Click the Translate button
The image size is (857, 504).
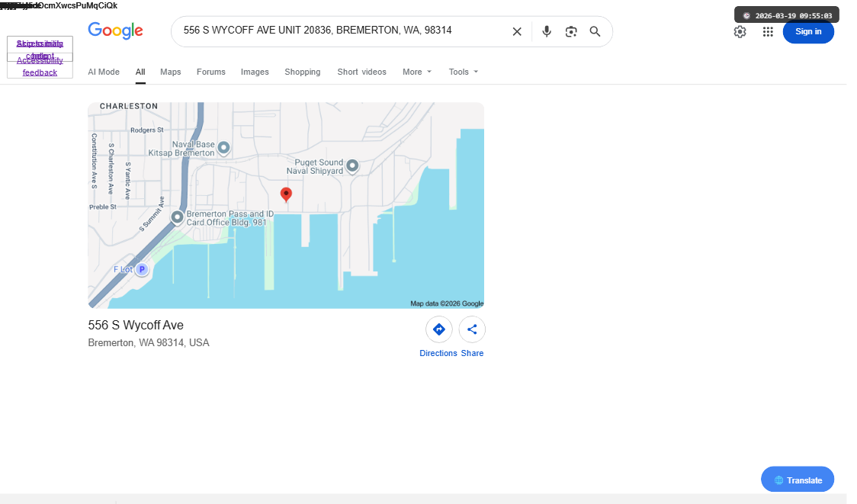(x=798, y=480)
